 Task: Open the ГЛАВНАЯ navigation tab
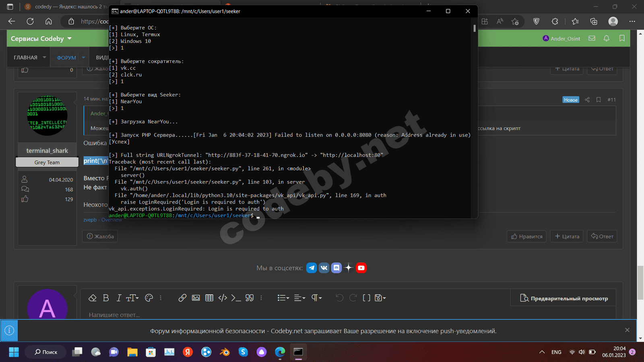(x=25, y=58)
